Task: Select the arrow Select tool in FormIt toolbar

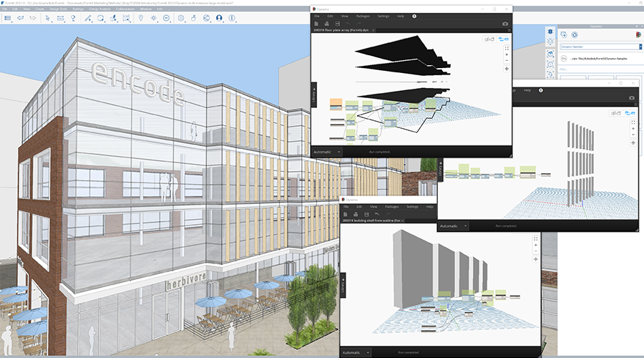Action: [x=48, y=17]
